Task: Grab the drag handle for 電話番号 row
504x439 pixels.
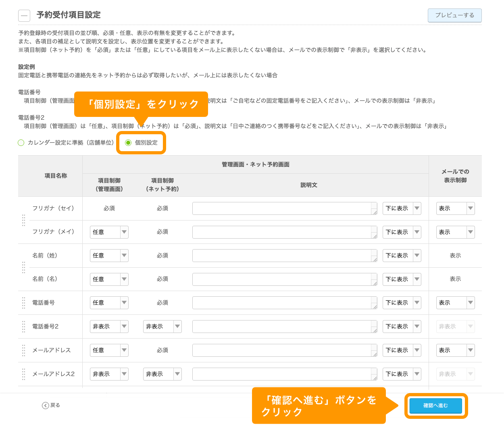Action: tap(23, 303)
